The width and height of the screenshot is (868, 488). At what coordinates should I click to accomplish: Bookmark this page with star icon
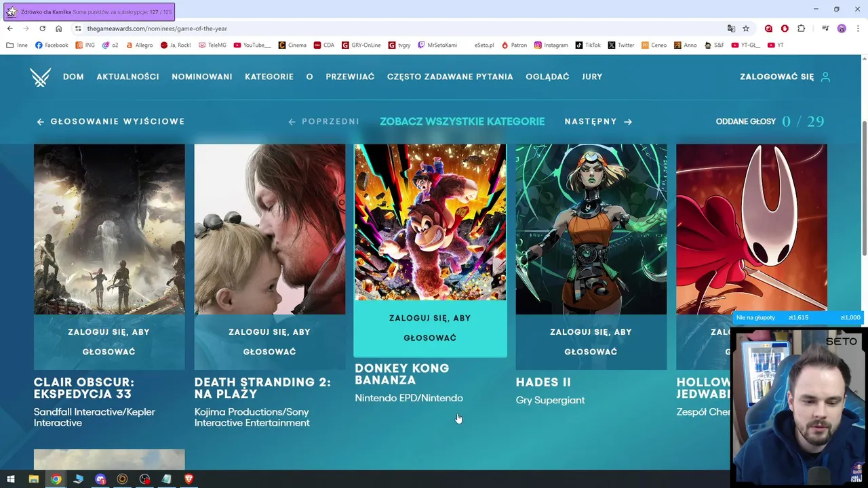coord(746,28)
